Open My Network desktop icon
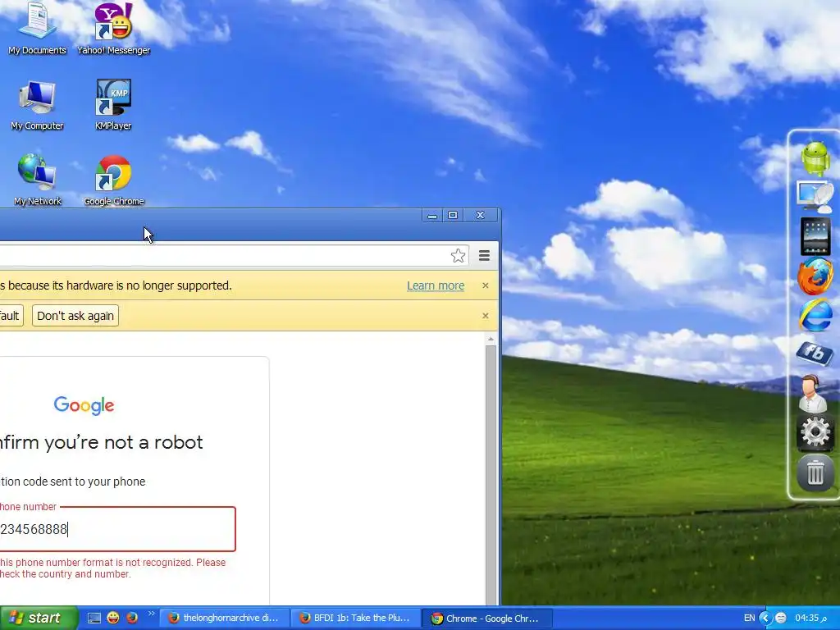The height and width of the screenshot is (630, 840). pos(37,180)
